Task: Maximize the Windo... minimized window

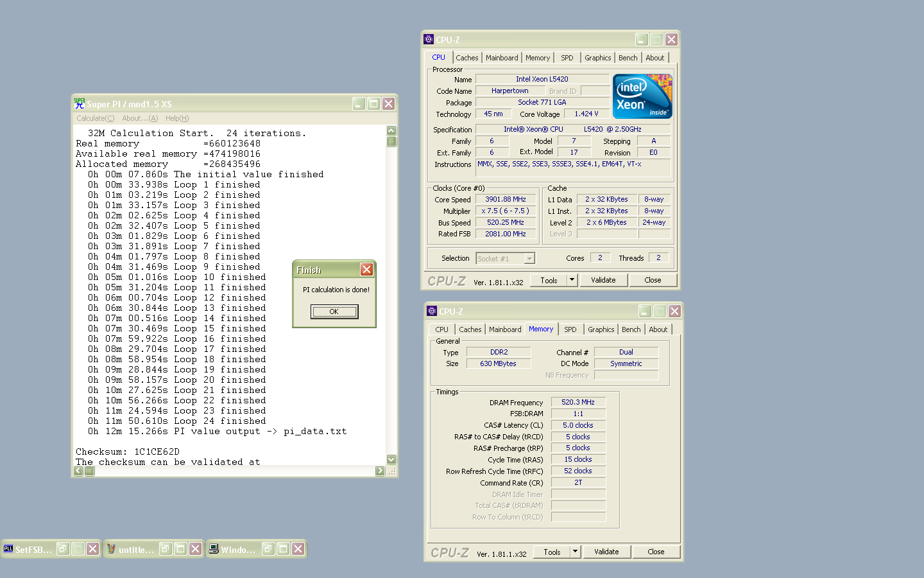Action: [283, 548]
